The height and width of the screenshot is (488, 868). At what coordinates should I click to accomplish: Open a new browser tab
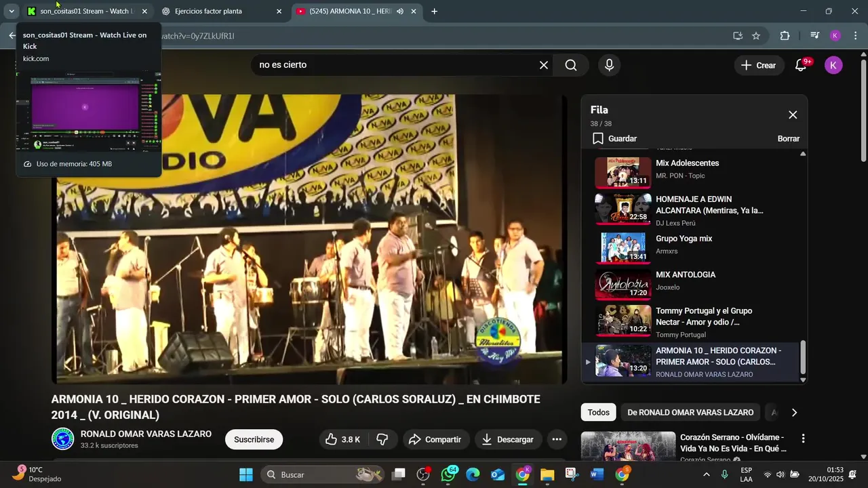(x=434, y=12)
